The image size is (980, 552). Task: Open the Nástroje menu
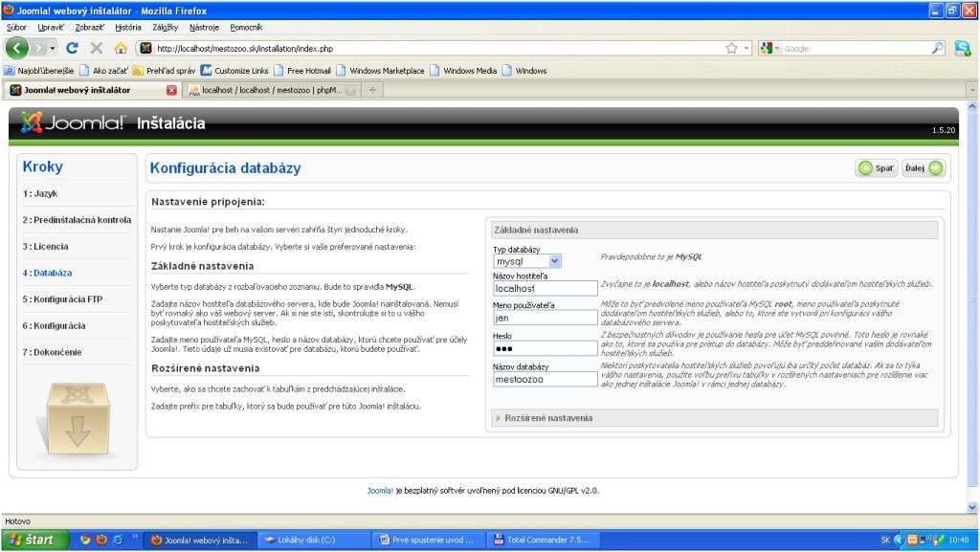tap(205, 28)
